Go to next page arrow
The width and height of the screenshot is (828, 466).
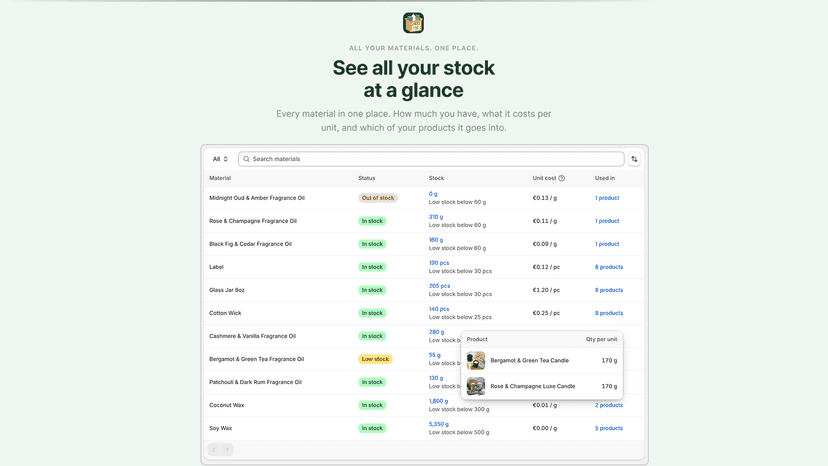pyautogui.click(x=227, y=450)
